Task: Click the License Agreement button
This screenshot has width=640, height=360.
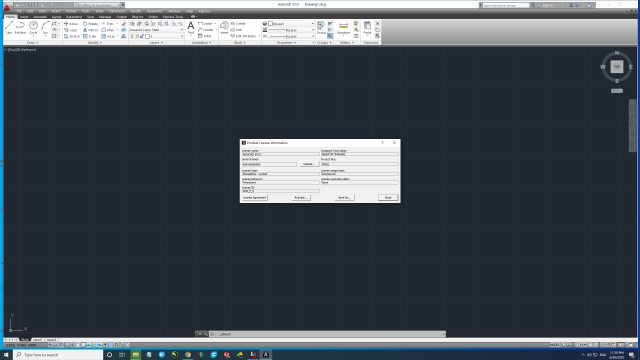Action: click(255, 198)
